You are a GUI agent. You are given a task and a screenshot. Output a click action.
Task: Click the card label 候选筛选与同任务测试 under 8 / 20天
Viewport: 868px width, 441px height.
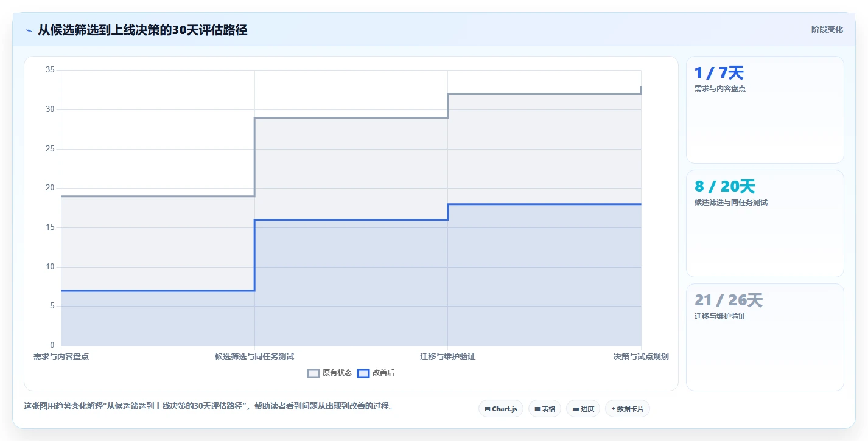[731, 203]
